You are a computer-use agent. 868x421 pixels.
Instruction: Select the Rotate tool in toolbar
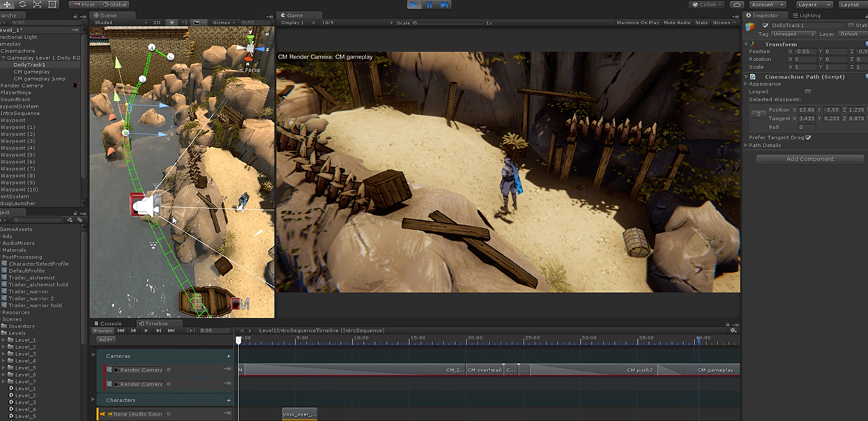pyautogui.click(x=22, y=4)
